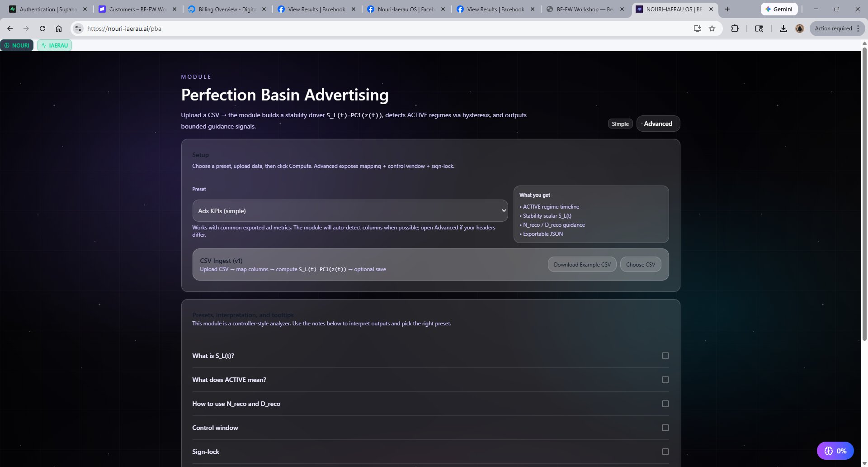
Task: Check the Control window checkbox
Action: 665,427
